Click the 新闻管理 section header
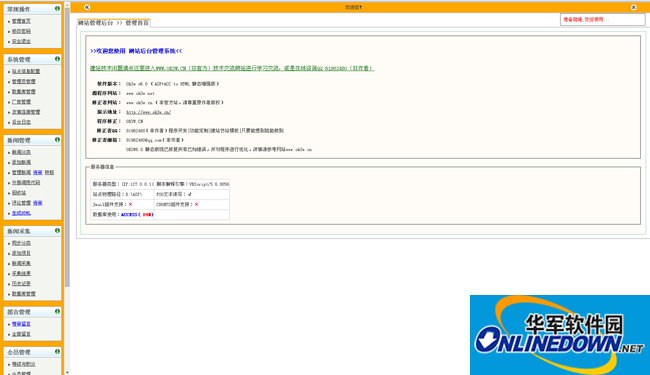Screen dimensions: 650x375 32,140
